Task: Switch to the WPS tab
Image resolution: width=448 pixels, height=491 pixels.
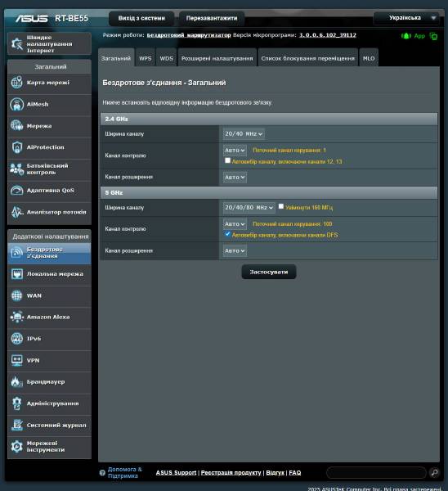Action: [x=146, y=58]
